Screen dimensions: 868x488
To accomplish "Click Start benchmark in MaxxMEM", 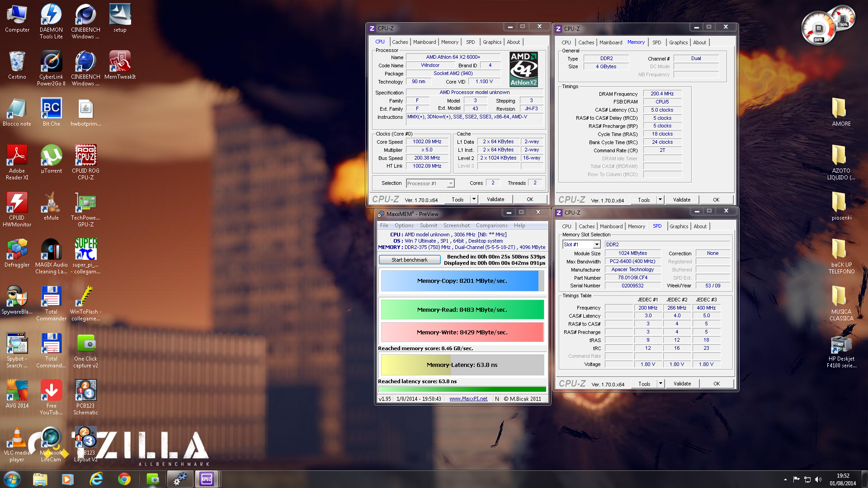I will (410, 260).
